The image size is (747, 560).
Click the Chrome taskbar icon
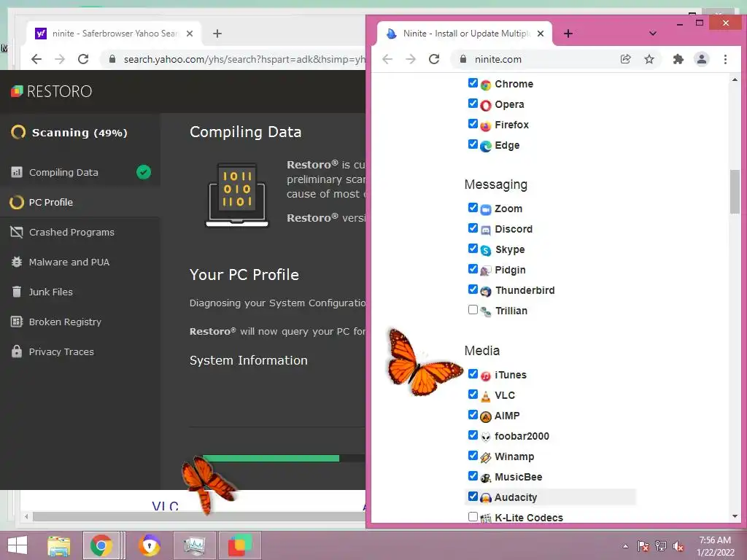point(101,545)
